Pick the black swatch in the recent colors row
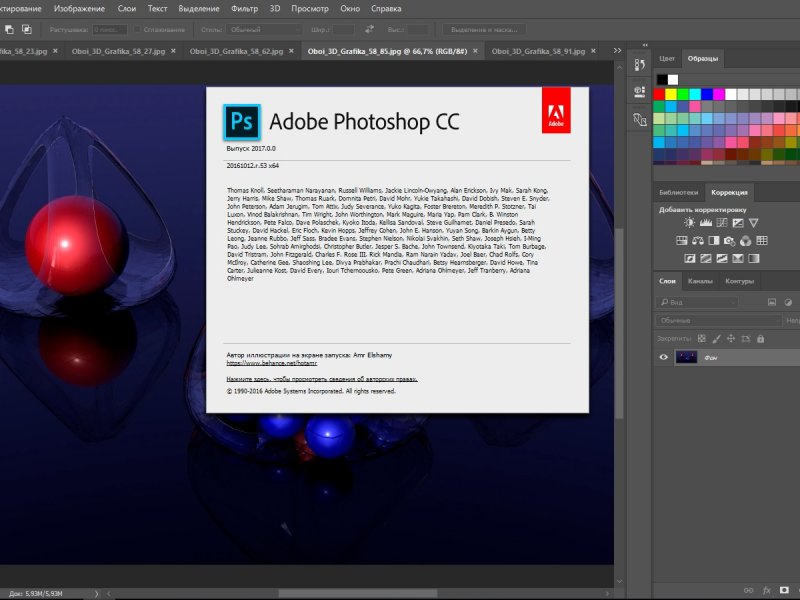Image resolution: width=800 pixels, height=600 pixels. coord(662,80)
